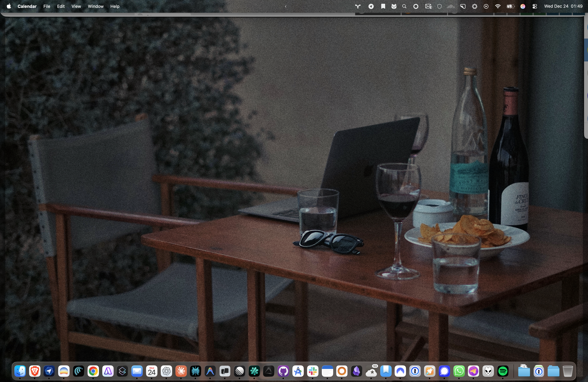The height and width of the screenshot is (382, 588).
Task: Open the Calendar app in the Dock
Action: 152,371
